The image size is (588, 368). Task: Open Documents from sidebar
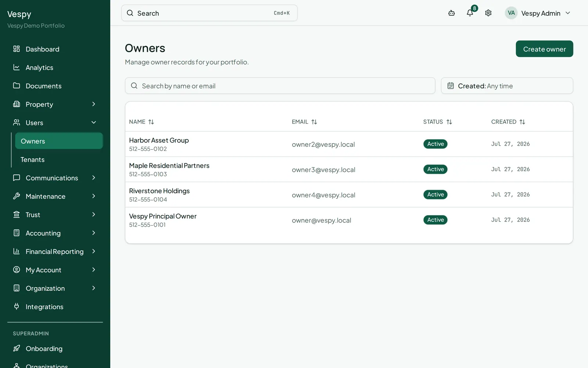click(x=55, y=86)
